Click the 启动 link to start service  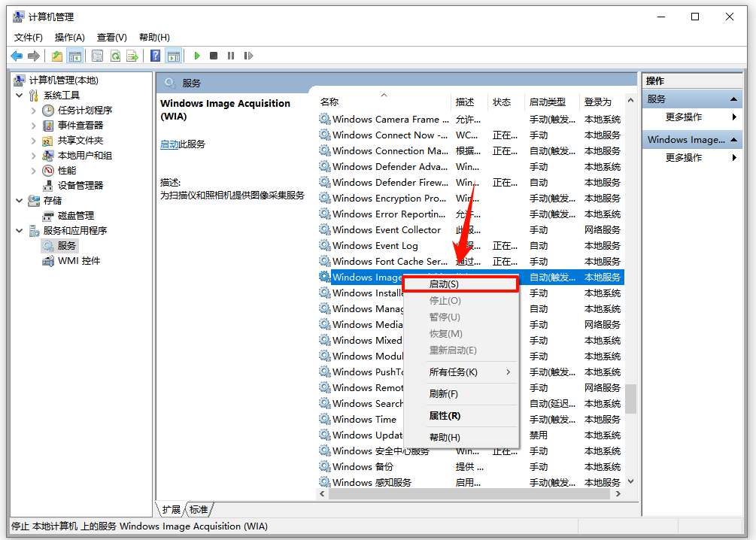click(169, 144)
